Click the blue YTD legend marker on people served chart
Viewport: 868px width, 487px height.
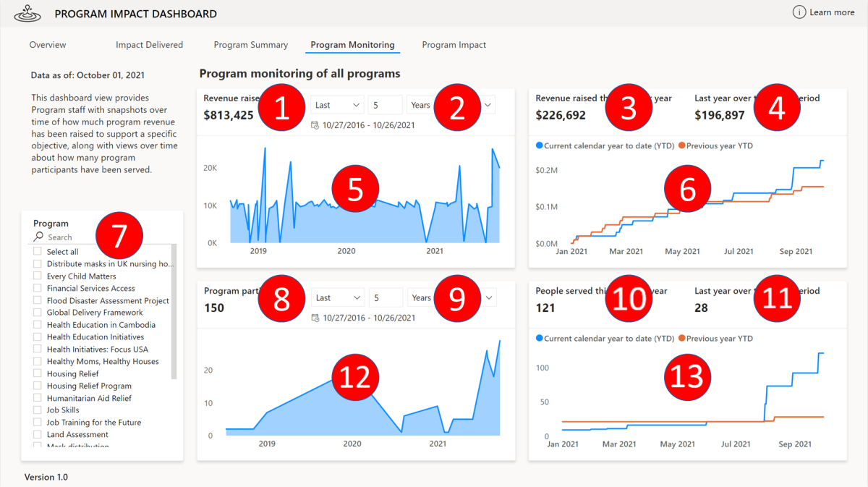tap(539, 338)
